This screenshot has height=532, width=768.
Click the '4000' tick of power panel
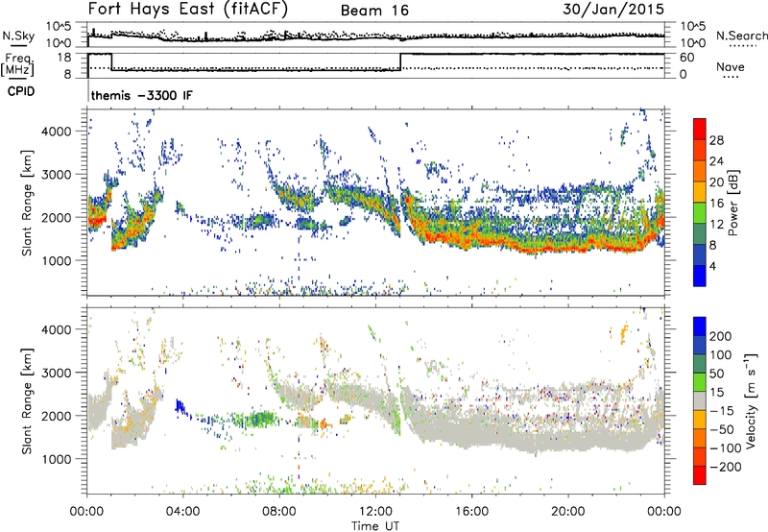click(x=56, y=132)
